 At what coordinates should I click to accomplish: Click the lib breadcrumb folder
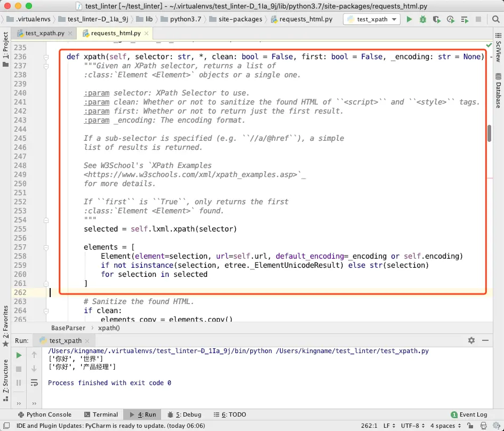tap(145, 19)
